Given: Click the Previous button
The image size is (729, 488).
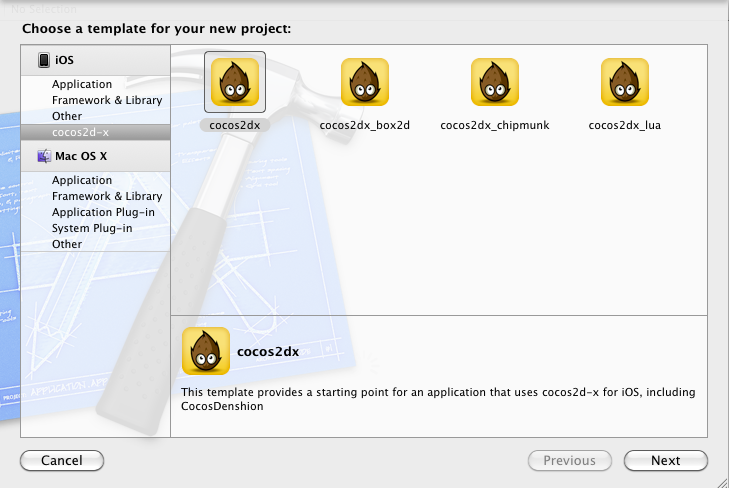Looking at the screenshot, I should [x=570, y=460].
